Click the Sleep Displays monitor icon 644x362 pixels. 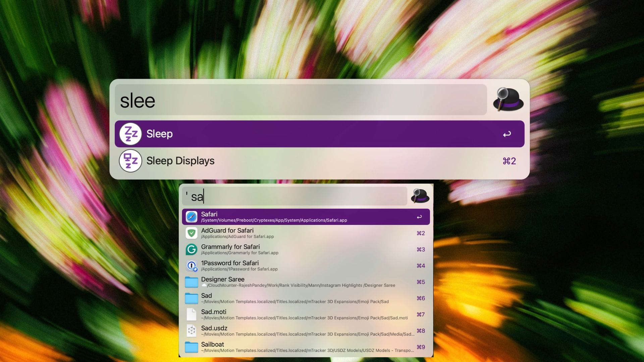click(x=130, y=161)
